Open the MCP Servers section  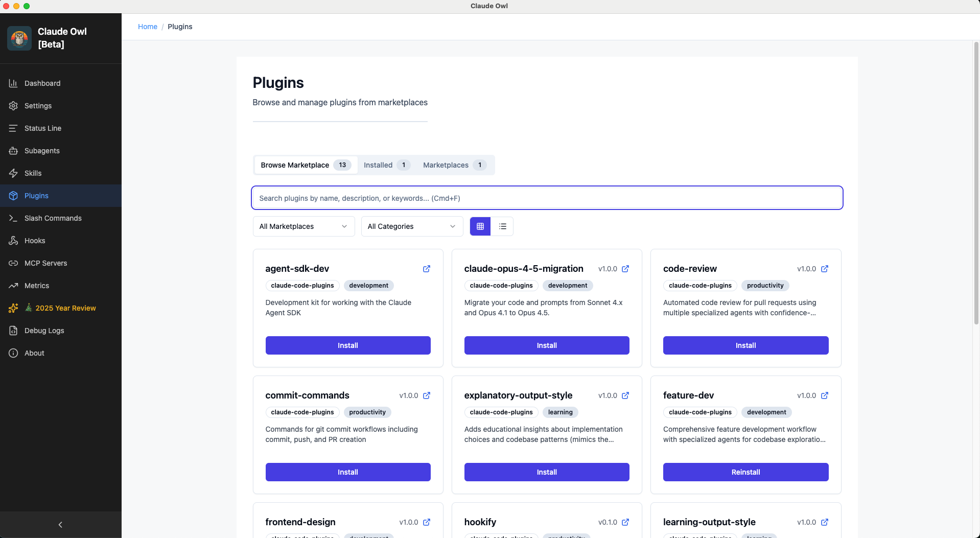(x=45, y=263)
